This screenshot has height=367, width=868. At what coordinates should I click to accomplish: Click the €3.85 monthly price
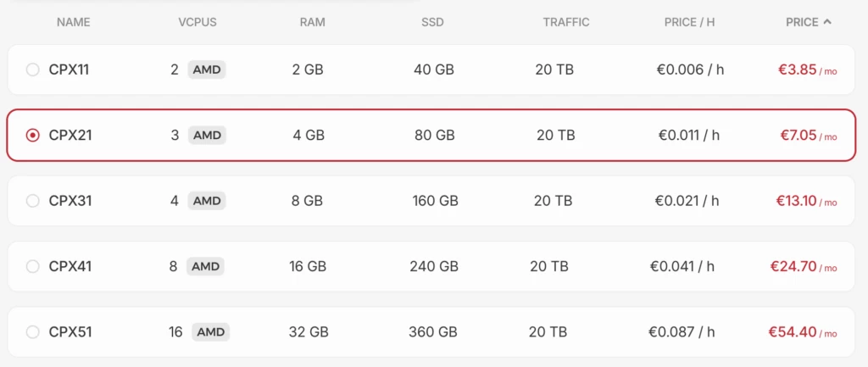[797, 70]
